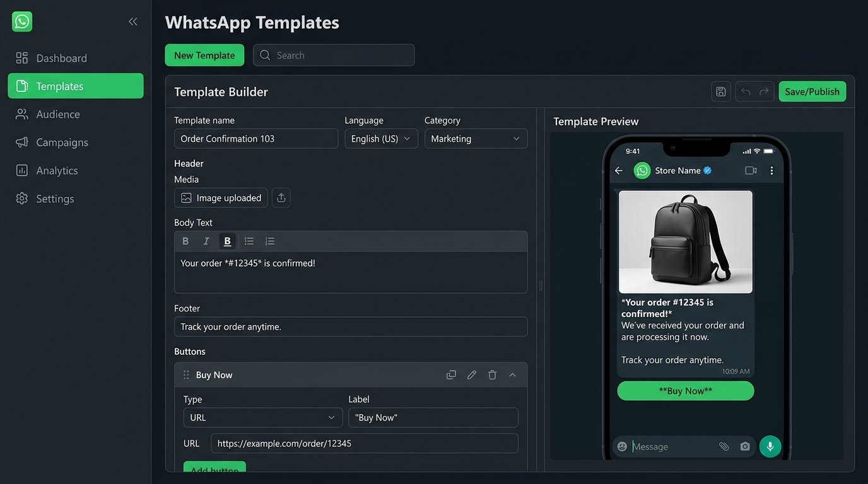Edit the Footer text field

pos(351,326)
